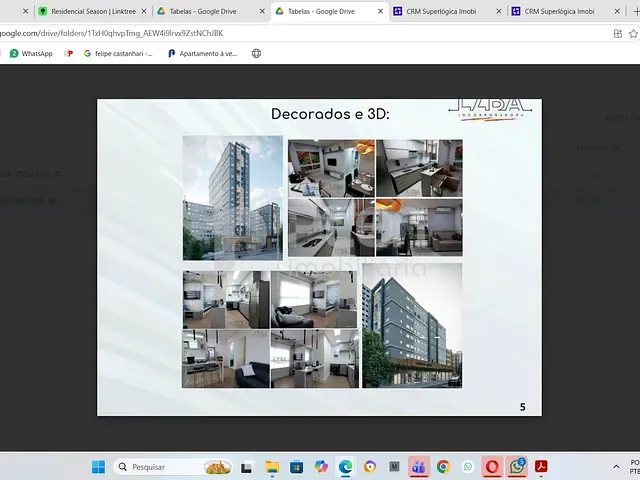Click the slide page number 5
Screen dimensions: 640x480
tap(523, 407)
